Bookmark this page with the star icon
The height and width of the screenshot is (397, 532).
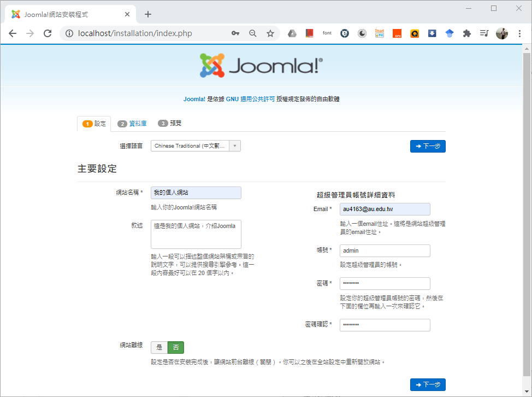tap(270, 33)
